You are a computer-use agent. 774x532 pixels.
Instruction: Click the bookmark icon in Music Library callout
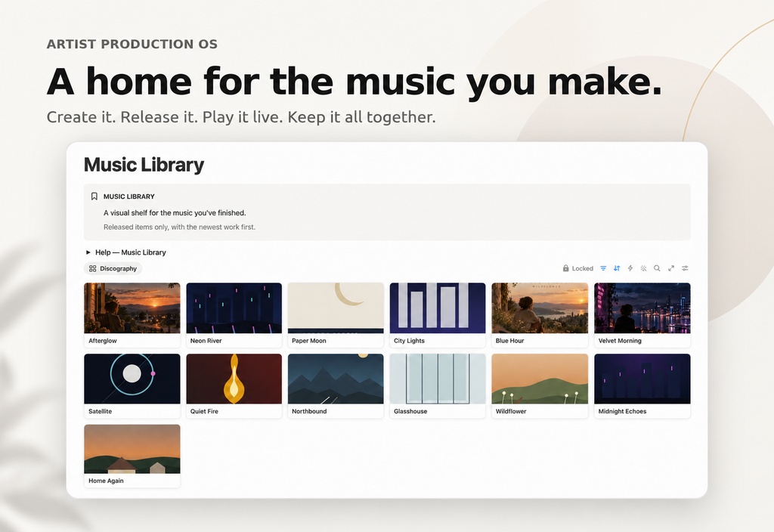94,196
